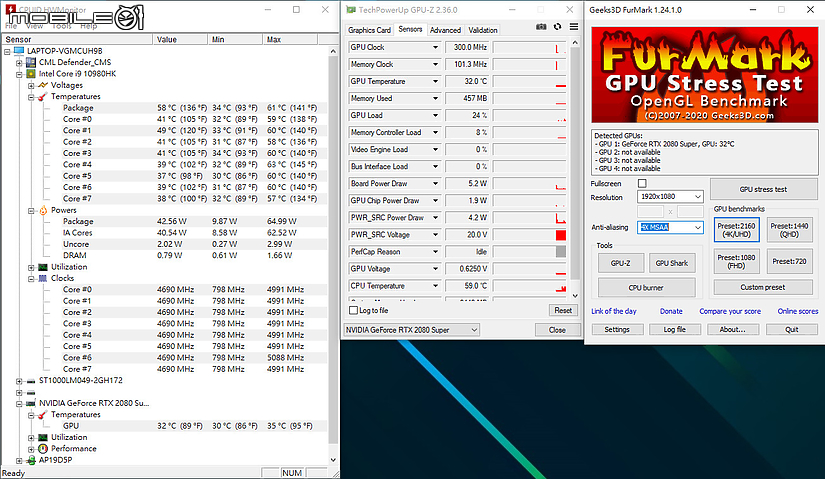Image resolution: width=825 pixels, height=479 pixels.
Task: Launch GPU-Z from FurMark Tools
Action: tap(620, 263)
